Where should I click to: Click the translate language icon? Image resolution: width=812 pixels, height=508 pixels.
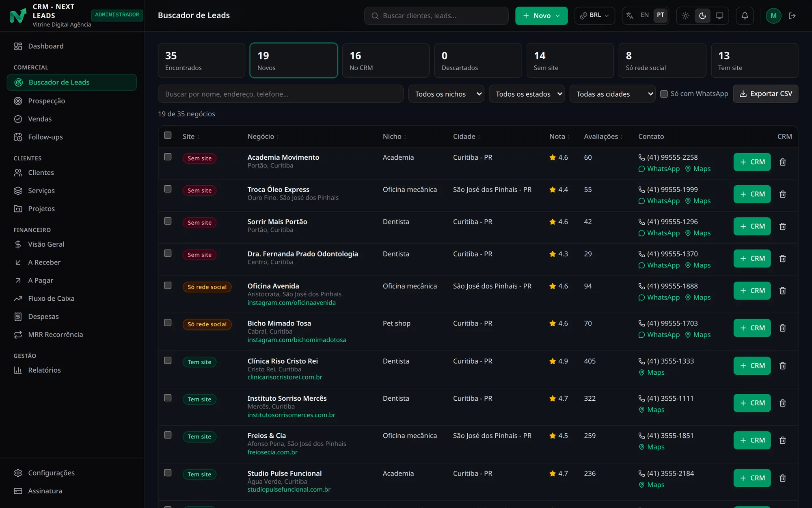(630, 15)
